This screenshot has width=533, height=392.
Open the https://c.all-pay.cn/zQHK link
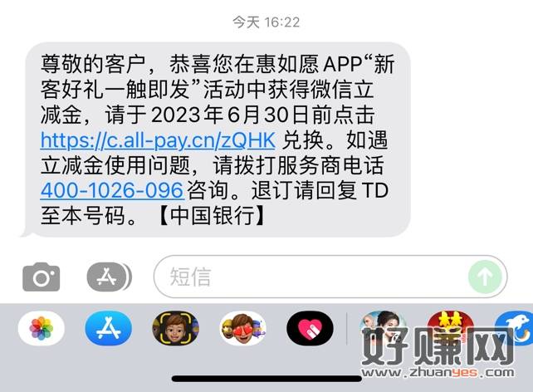click(x=158, y=140)
